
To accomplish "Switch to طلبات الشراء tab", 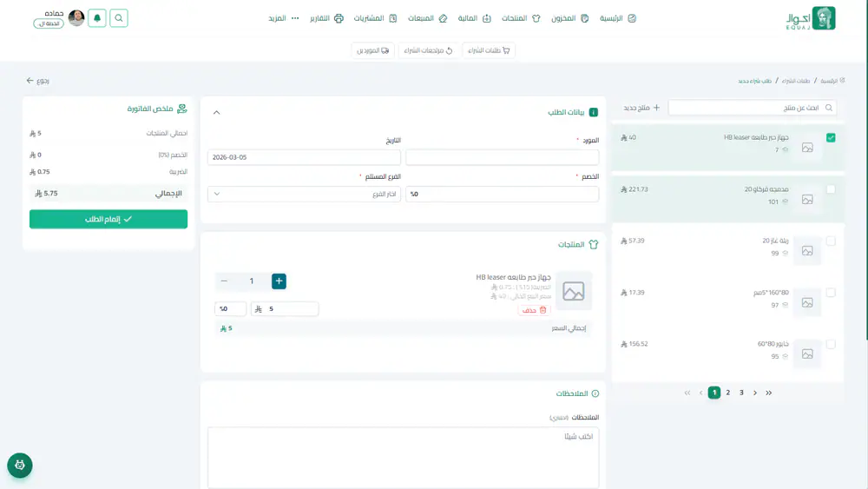I will point(488,50).
